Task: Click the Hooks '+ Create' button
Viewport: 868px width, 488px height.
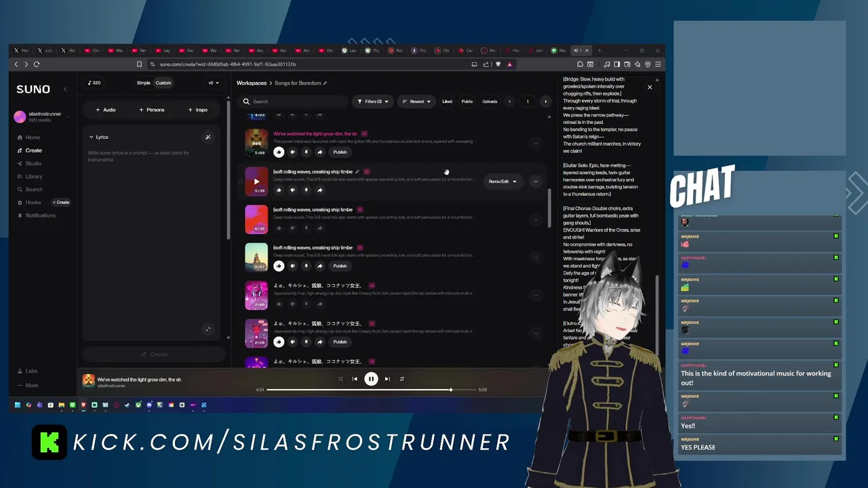Action: click(x=61, y=203)
